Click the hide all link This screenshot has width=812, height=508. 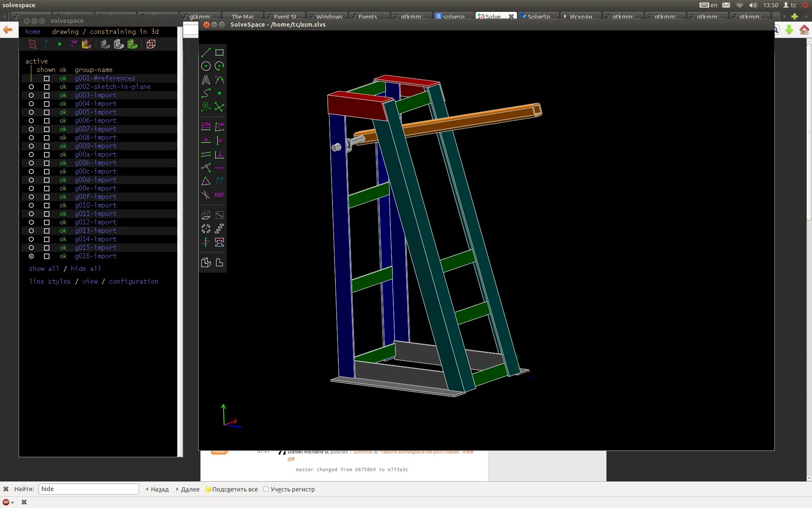click(85, 269)
